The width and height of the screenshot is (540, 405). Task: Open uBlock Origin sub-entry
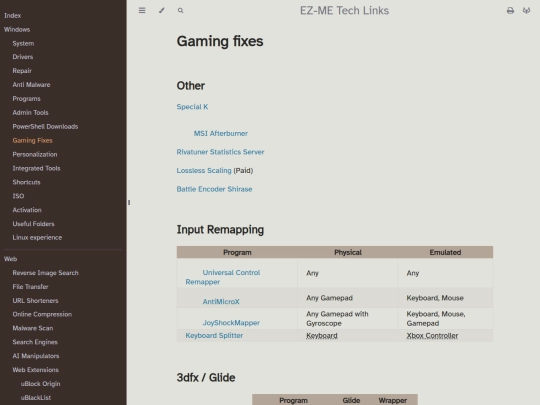(x=40, y=384)
